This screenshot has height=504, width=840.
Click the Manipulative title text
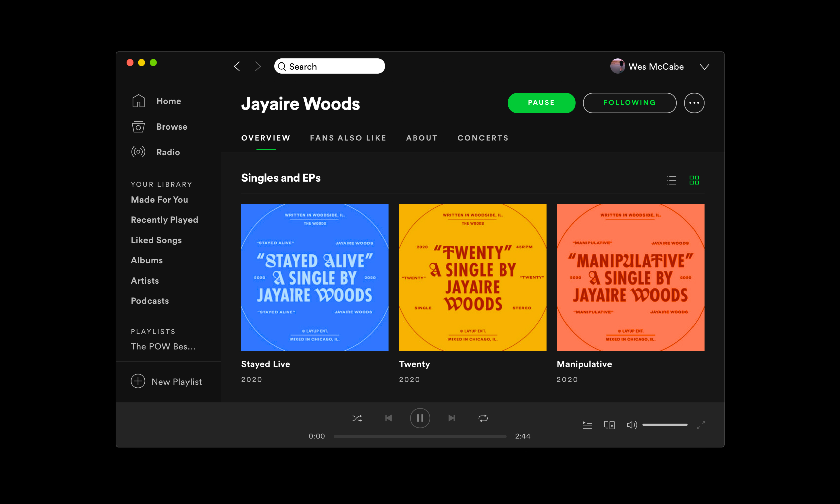[584, 364]
